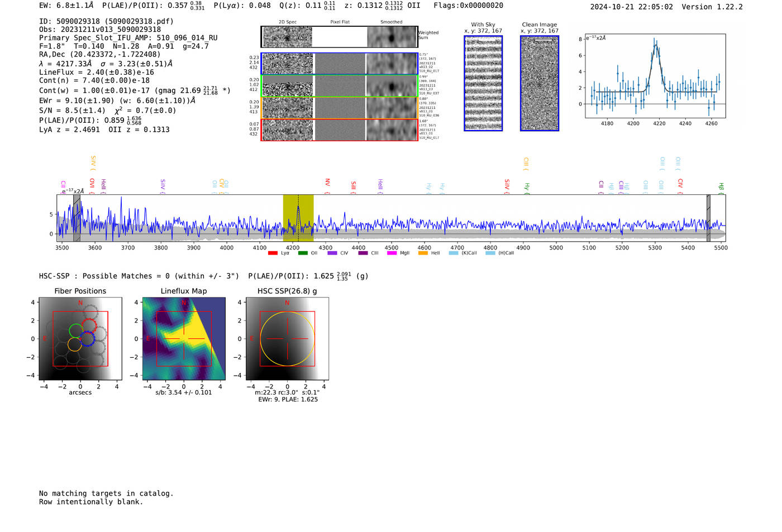Click the LineFlux = 2.40(±0.38)e-16 value

[97, 73]
